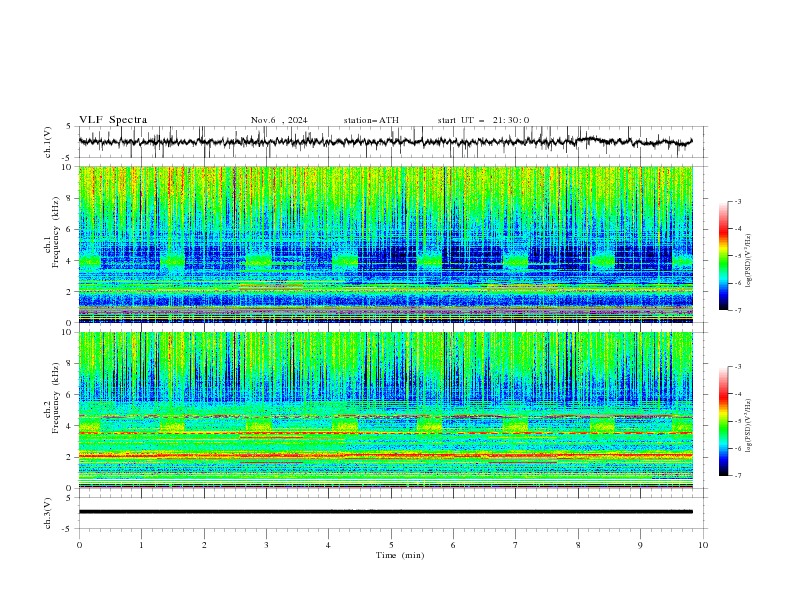The height and width of the screenshot is (612, 792).
Task: Click the "5" tick on the time axis
Action: 391,545
